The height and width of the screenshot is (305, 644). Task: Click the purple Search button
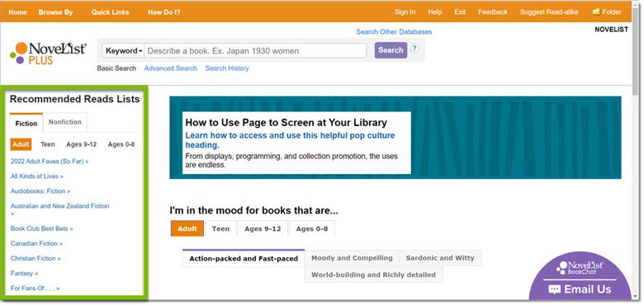coord(391,50)
